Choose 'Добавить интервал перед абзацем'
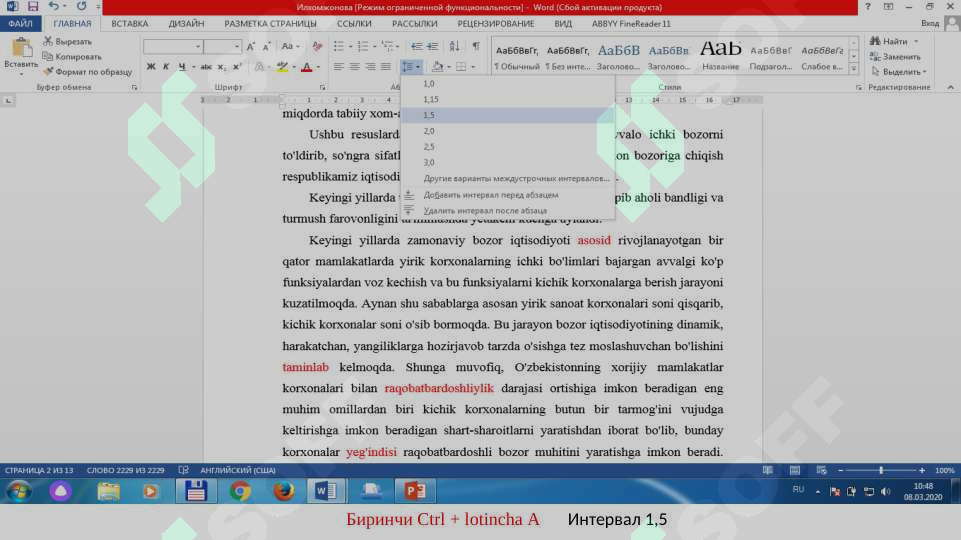The height and width of the screenshot is (540, 961). (x=507, y=195)
